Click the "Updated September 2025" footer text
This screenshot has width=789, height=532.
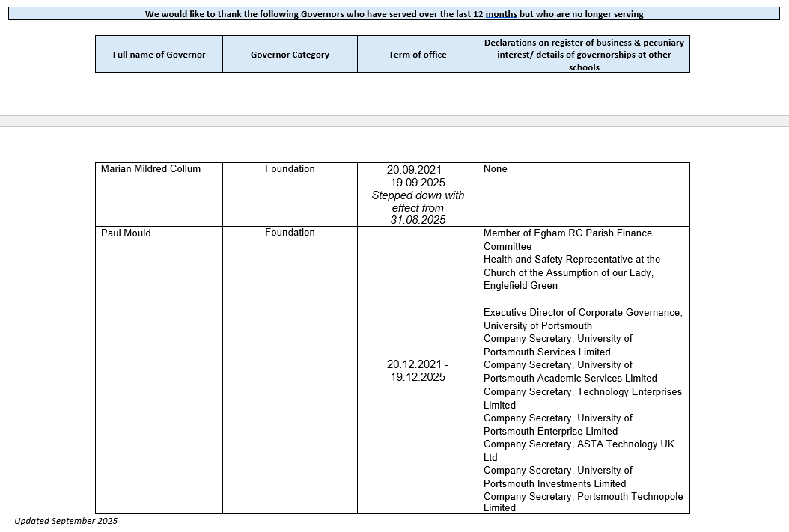[66, 521]
